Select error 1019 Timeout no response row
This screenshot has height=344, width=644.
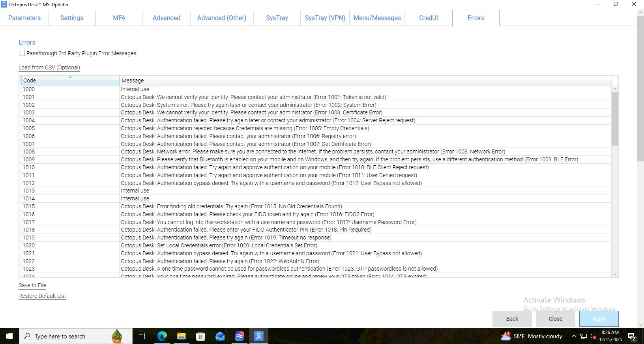pyautogui.click(x=316, y=237)
